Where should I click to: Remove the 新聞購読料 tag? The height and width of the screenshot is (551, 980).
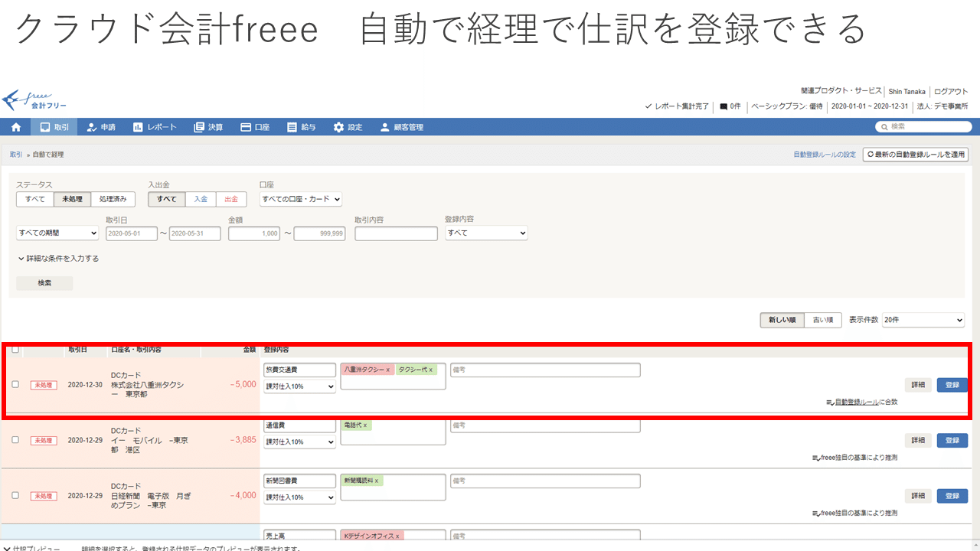point(377,481)
